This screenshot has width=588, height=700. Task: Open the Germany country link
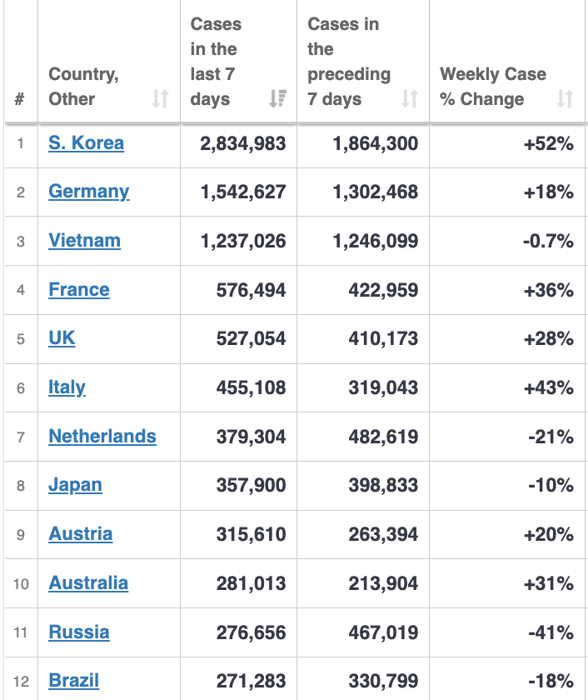click(x=88, y=192)
